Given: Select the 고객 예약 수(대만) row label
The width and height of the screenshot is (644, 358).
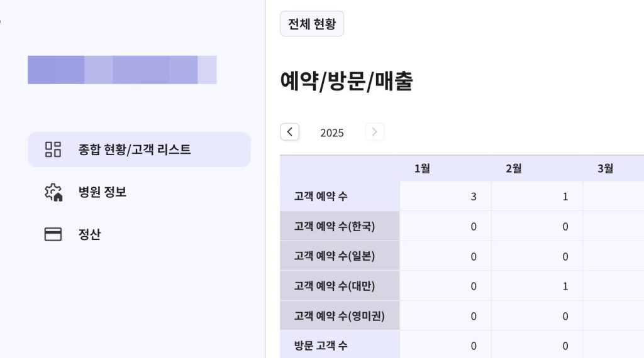Looking at the screenshot, I should pos(334,286).
